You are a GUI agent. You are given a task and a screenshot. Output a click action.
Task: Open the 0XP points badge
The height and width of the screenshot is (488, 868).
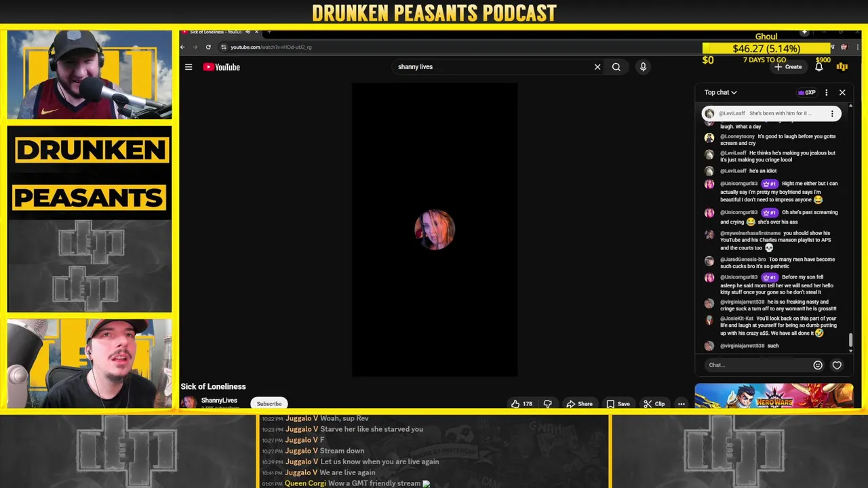[807, 92]
